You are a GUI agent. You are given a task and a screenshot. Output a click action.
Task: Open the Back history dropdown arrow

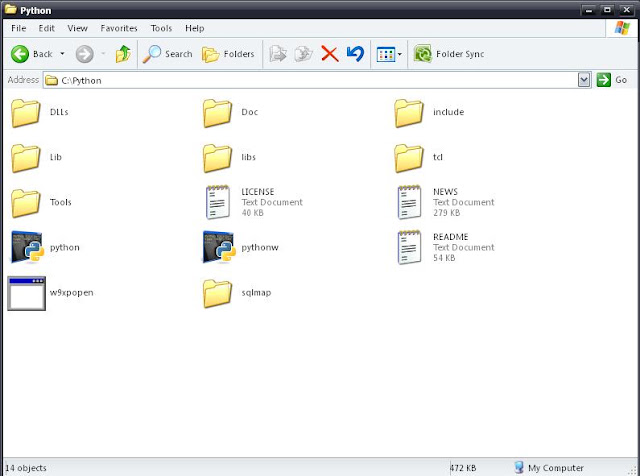pos(62,54)
